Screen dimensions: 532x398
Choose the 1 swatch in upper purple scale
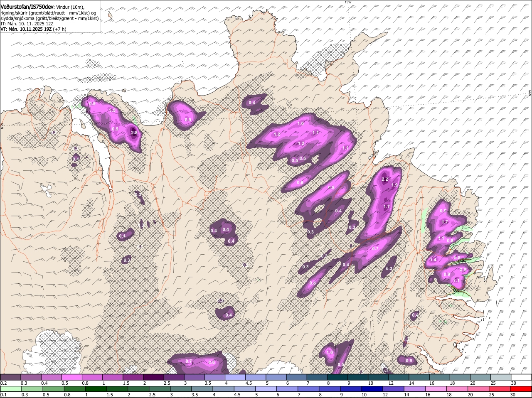pos(112,377)
